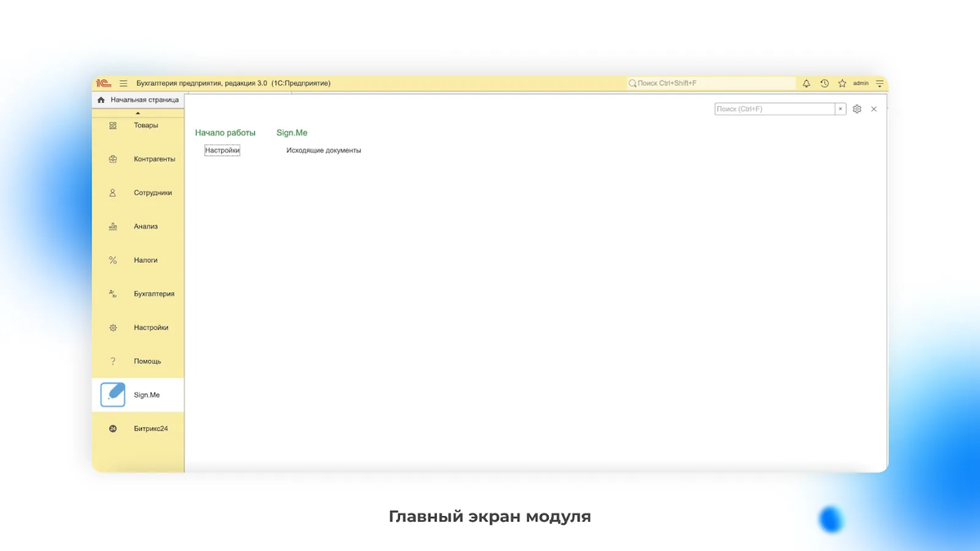Viewport: 980px width, 551px height.
Task: Click global search field Ctrl+Shift+F
Action: click(711, 83)
